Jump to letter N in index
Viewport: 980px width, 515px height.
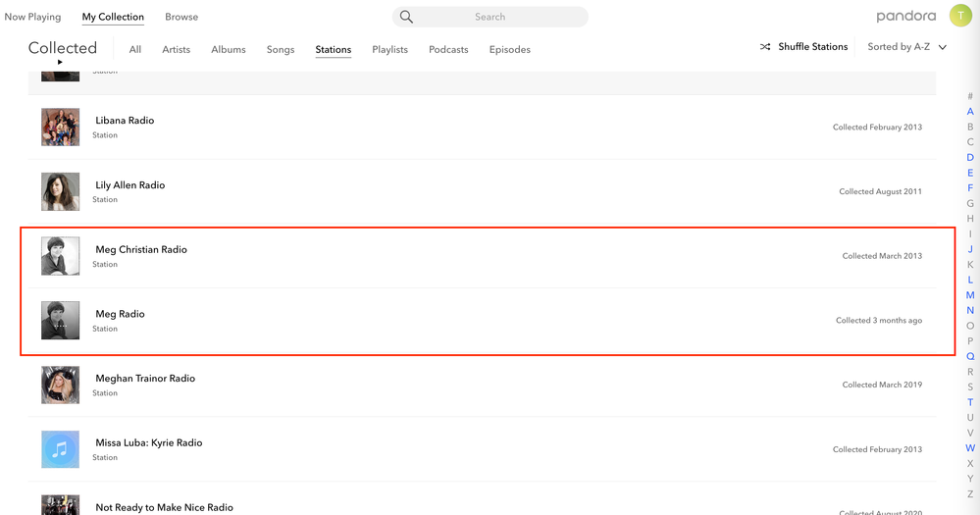coord(970,311)
